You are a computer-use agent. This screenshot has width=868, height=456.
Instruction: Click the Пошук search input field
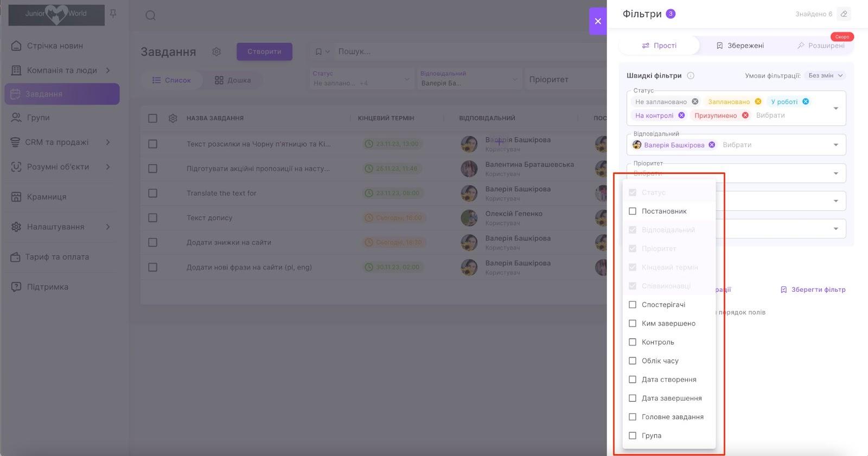point(467,52)
